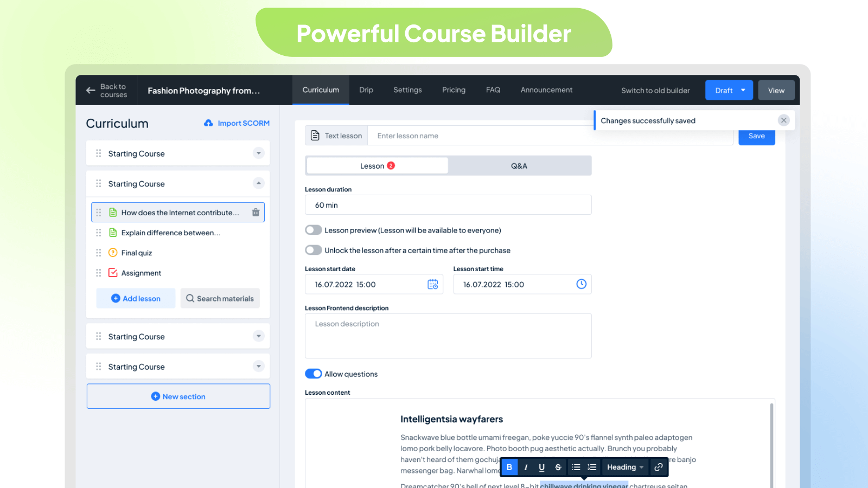Open the lesson start time clock icon
This screenshot has height=488, width=868.
[581, 284]
